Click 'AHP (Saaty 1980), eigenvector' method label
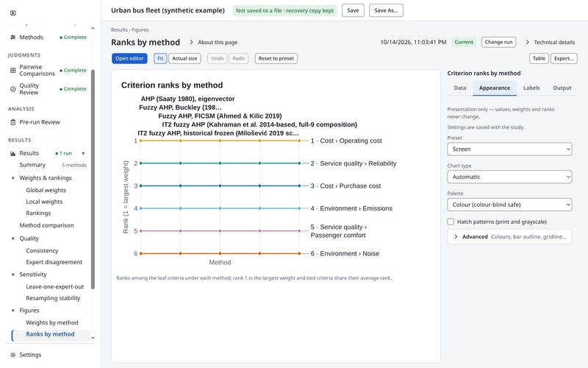 pyautogui.click(x=187, y=99)
